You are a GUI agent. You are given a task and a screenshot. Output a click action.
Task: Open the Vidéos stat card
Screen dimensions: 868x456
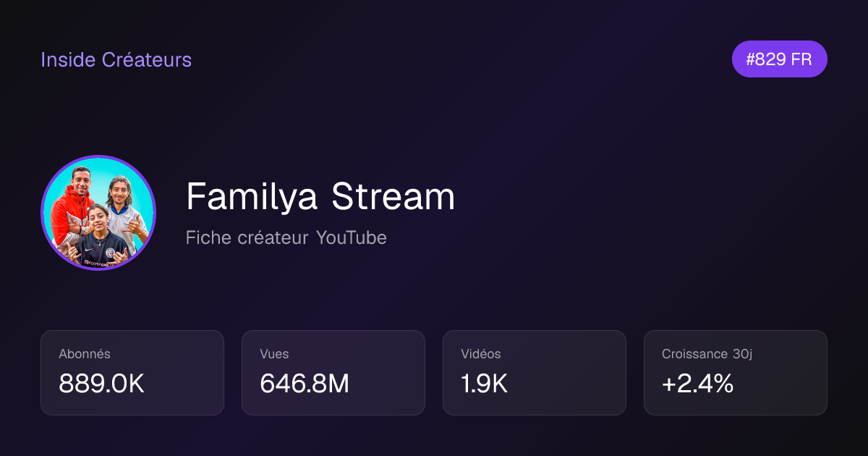point(535,373)
